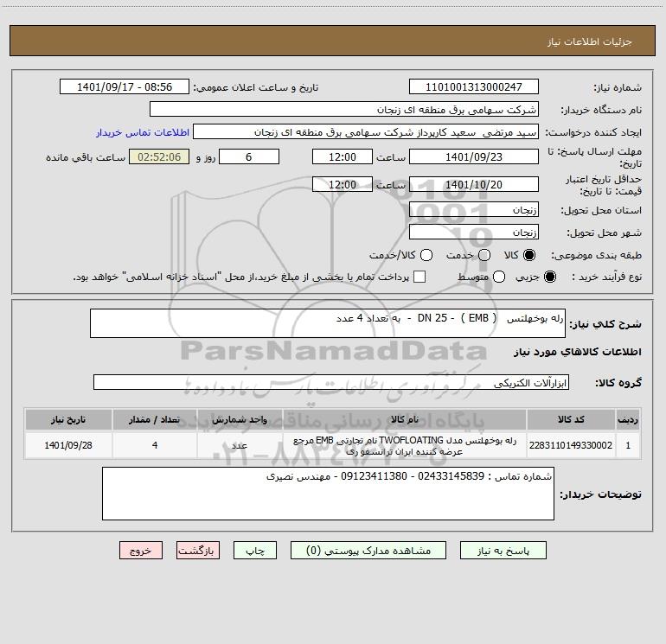Select the کالا/خدمت radio button
Screen dimensions: 666x644
tap(426, 255)
